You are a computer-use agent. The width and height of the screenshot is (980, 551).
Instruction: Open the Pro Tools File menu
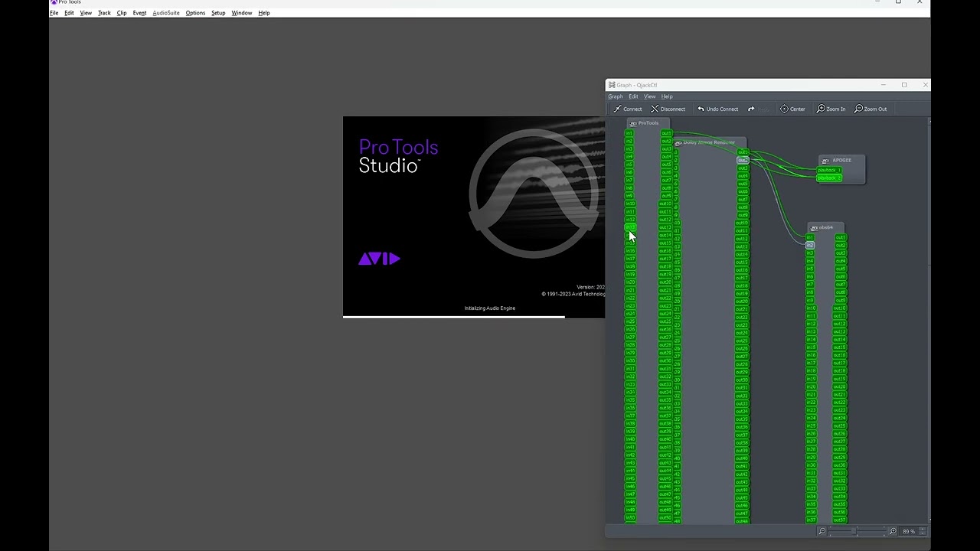pyautogui.click(x=54, y=13)
